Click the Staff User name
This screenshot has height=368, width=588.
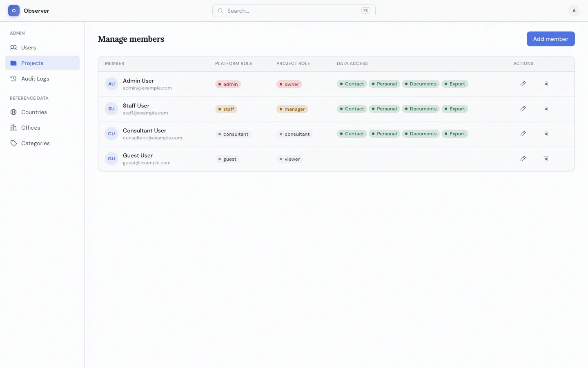coord(136,105)
